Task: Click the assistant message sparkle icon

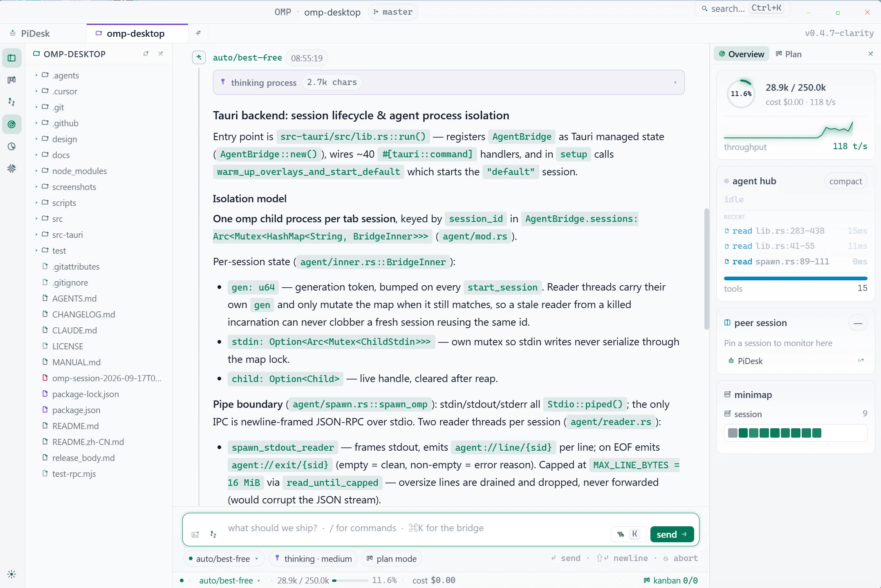Action: (x=199, y=58)
